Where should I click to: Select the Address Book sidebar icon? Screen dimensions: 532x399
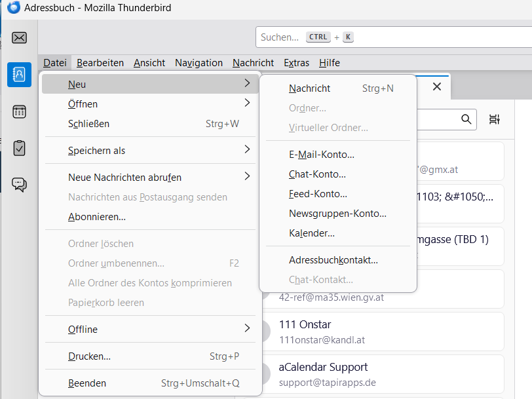click(x=19, y=75)
